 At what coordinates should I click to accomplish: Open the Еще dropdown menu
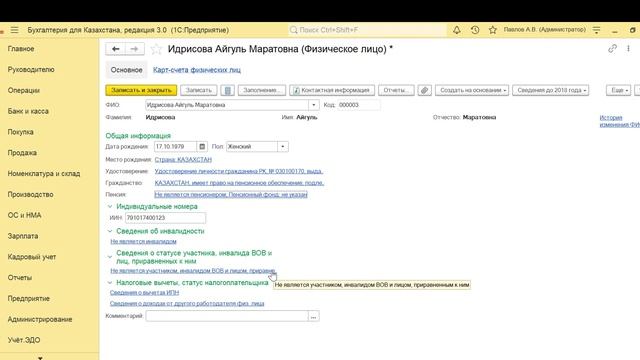[x=618, y=90]
